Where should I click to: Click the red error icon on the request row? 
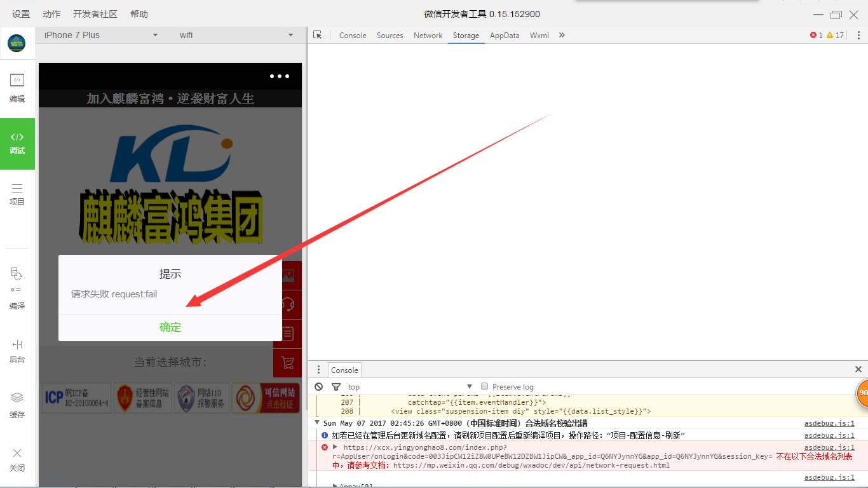(325, 447)
